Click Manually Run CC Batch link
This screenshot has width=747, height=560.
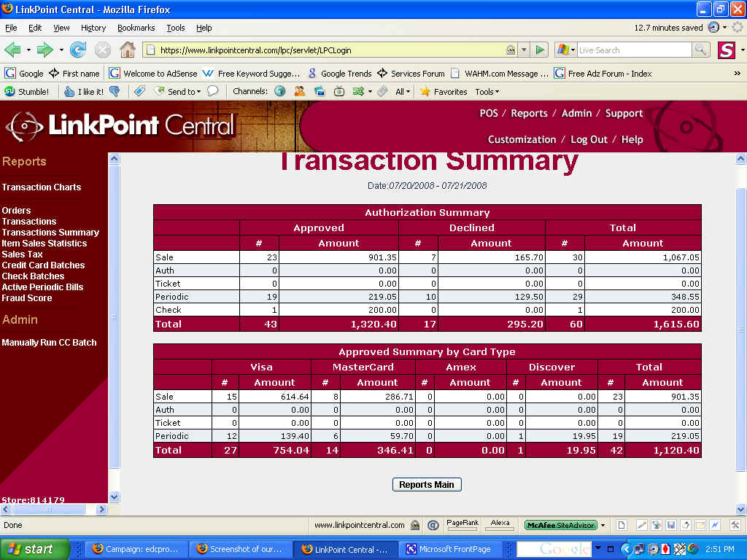coord(49,342)
